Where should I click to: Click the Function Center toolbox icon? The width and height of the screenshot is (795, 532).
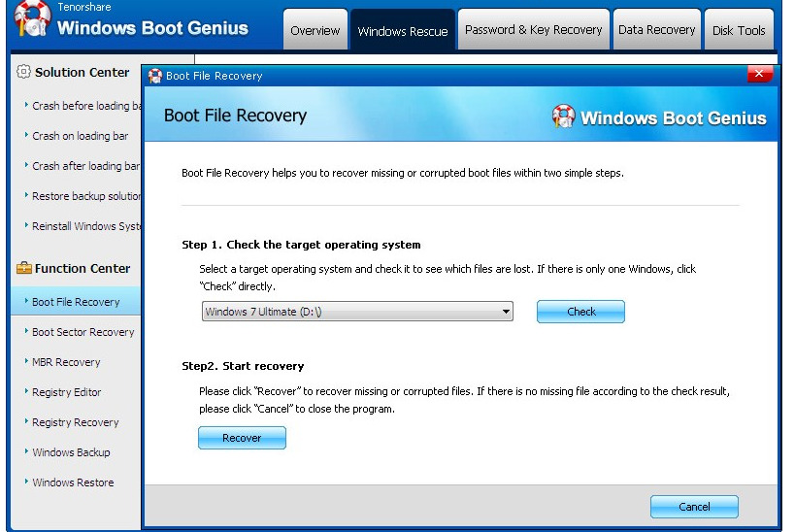24,268
